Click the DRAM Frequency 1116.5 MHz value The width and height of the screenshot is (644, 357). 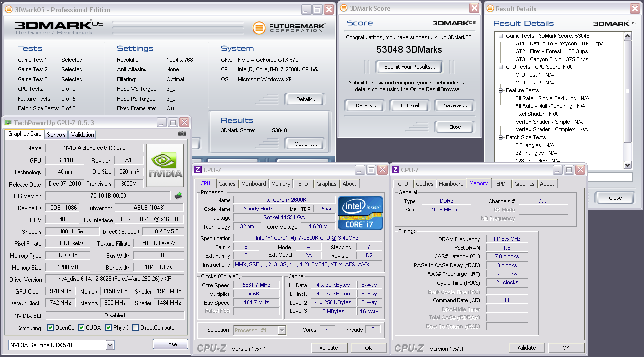pos(507,239)
